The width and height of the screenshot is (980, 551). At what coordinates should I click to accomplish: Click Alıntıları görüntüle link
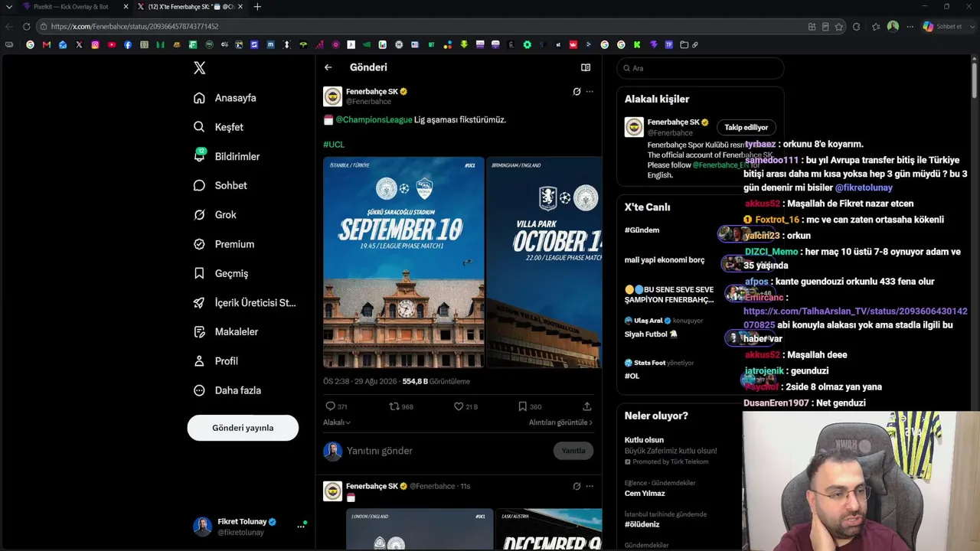560,422
